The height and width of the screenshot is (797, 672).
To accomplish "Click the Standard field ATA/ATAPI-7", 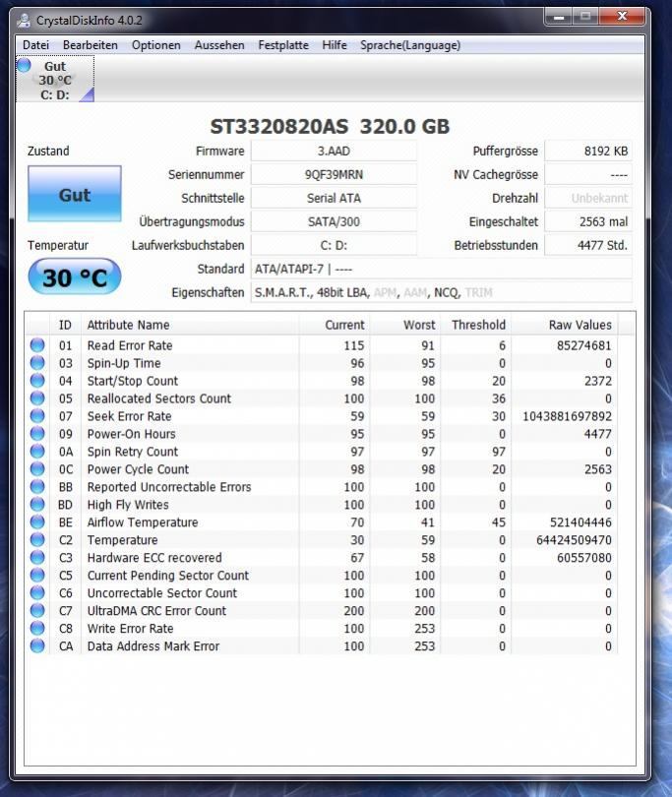I will coord(441,269).
